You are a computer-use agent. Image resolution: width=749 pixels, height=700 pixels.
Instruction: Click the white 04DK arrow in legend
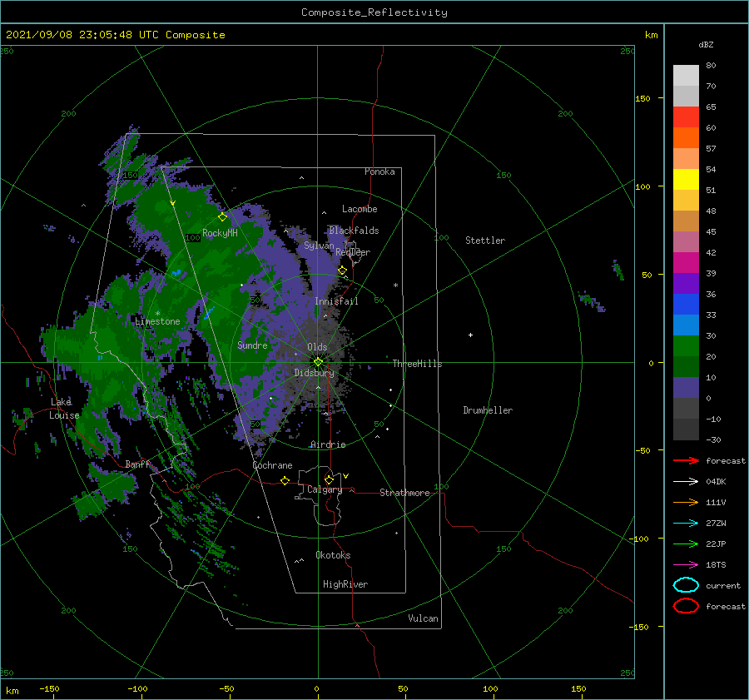point(686,482)
